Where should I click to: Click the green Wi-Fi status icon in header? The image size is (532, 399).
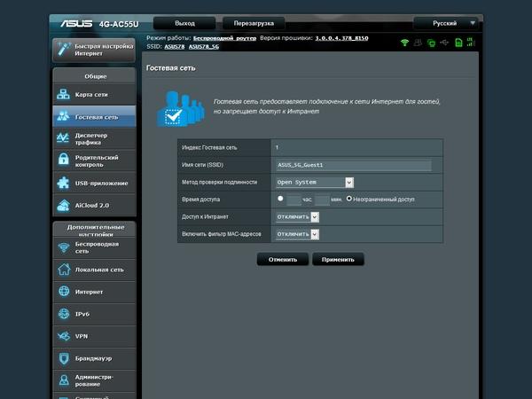(404, 43)
